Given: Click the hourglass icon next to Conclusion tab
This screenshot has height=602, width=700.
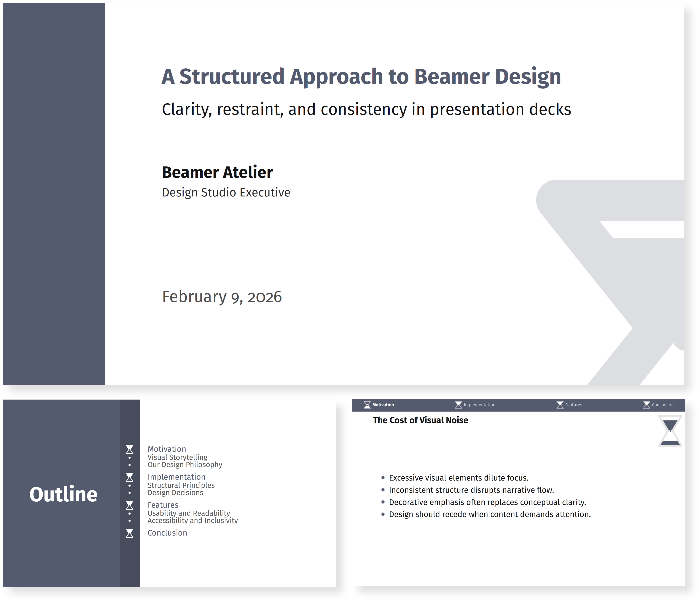Looking at the screenshot, I should coord(646,405).
